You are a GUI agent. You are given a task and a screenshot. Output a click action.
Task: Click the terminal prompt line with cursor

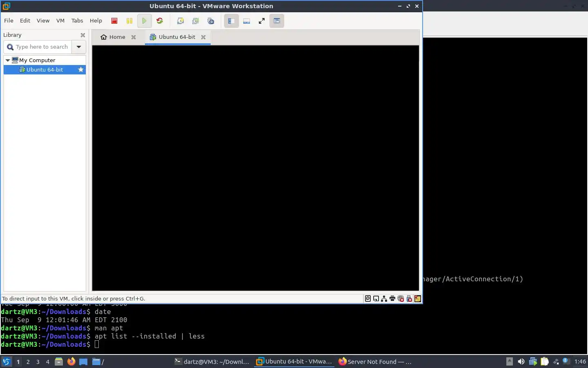point(50,344)
